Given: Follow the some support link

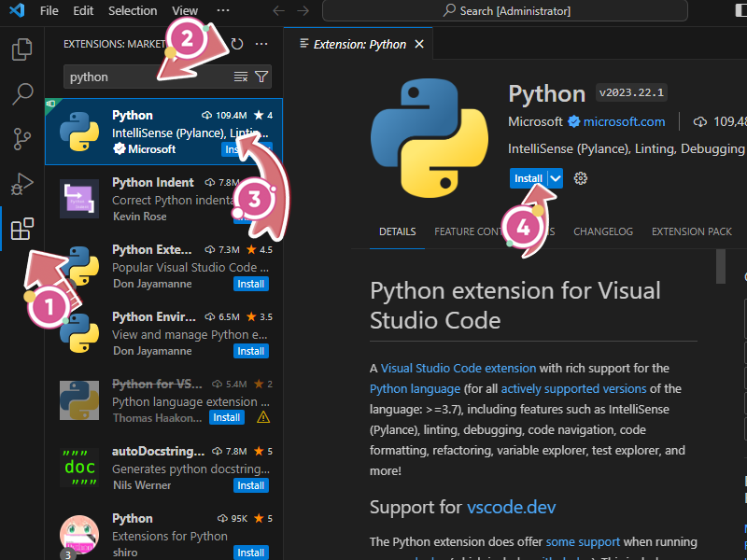Looking at the screenshot, I should click(x=583, y=542).
